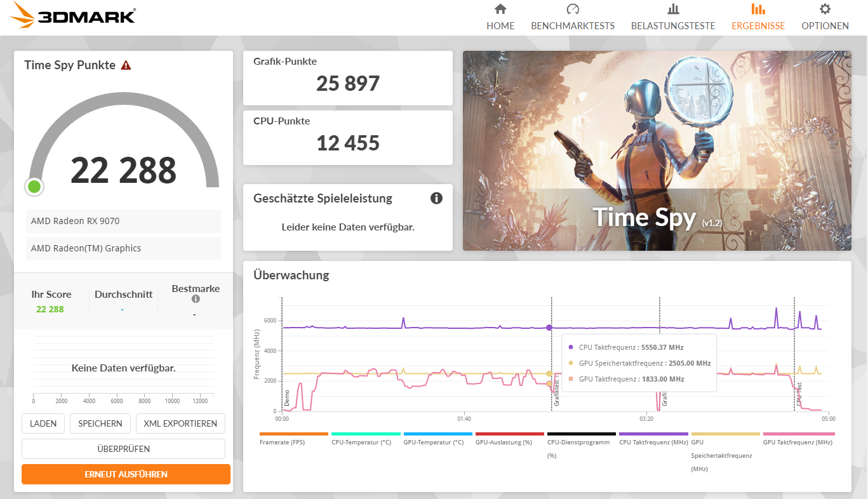Click the 01:40 time axis label

464,419
